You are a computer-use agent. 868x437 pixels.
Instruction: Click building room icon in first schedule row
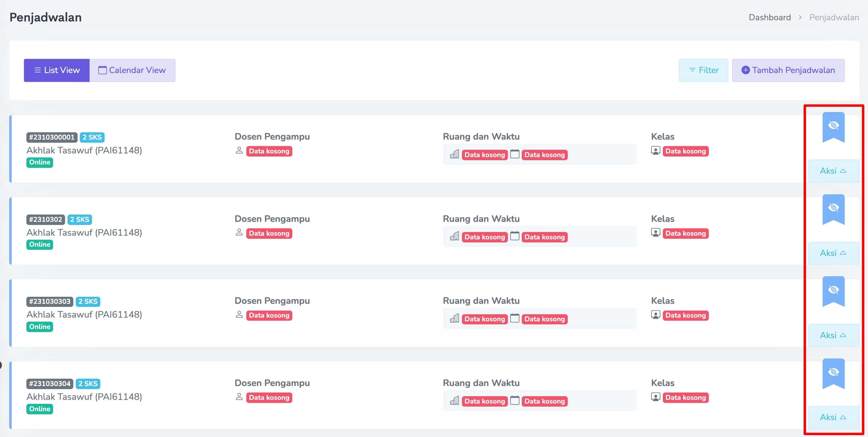[454, 154]
